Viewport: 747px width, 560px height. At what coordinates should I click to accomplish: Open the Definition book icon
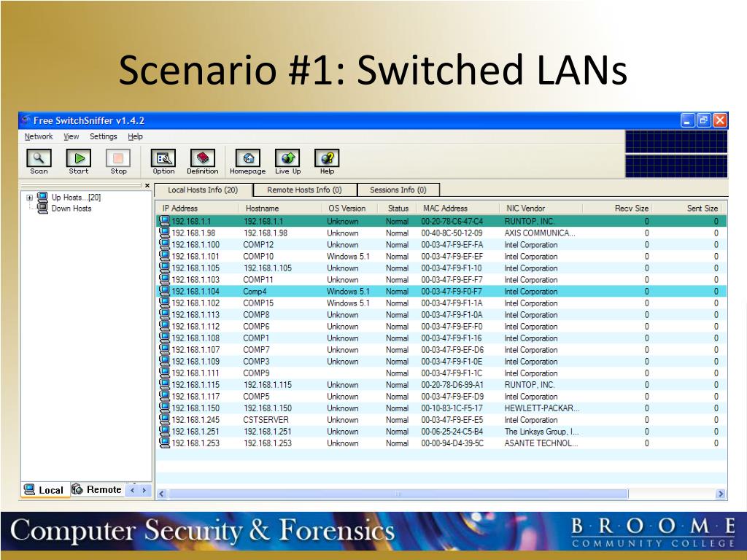[x=203, y=158]
